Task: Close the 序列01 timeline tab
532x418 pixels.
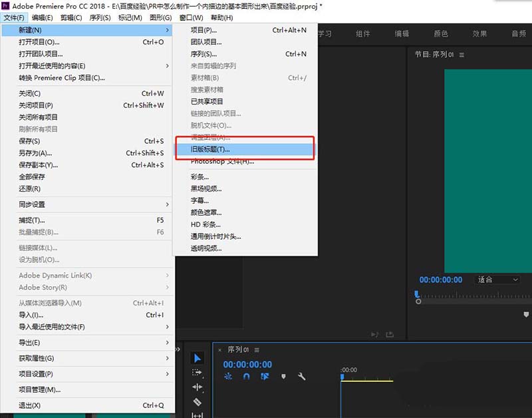Action: tap(220, 349)
